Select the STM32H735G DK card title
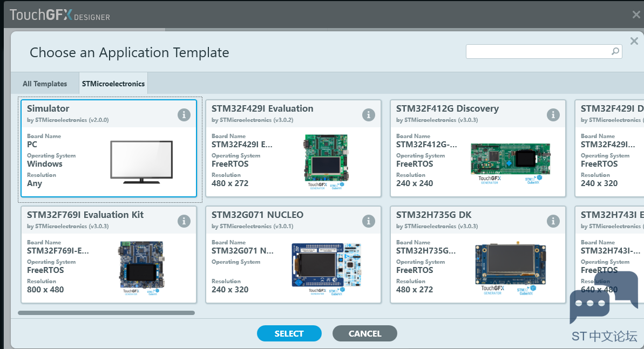The image size is (644, 349). 433,215
